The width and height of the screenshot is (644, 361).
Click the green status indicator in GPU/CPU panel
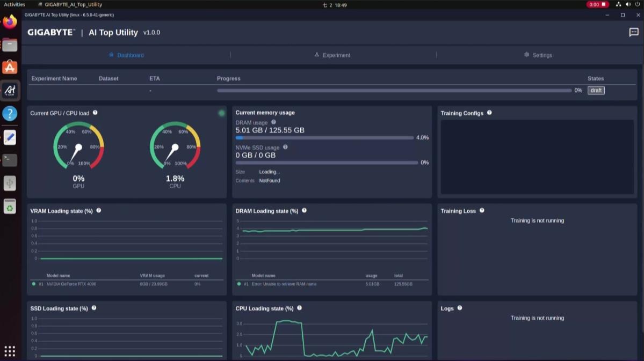[x=222, y=113]
